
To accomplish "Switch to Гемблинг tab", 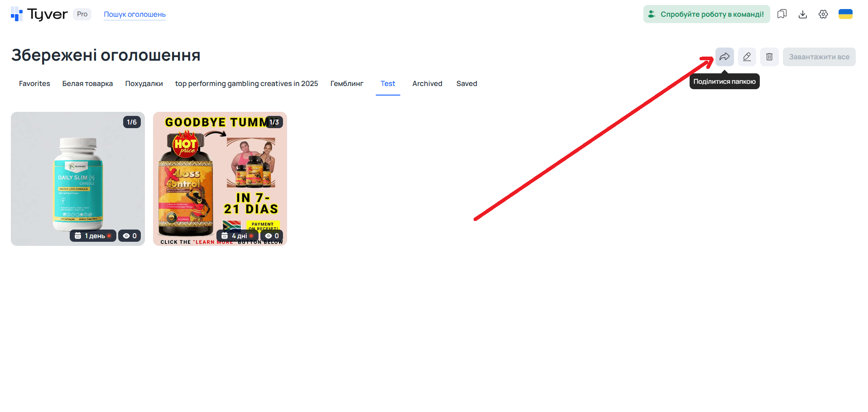I will 347,83.
